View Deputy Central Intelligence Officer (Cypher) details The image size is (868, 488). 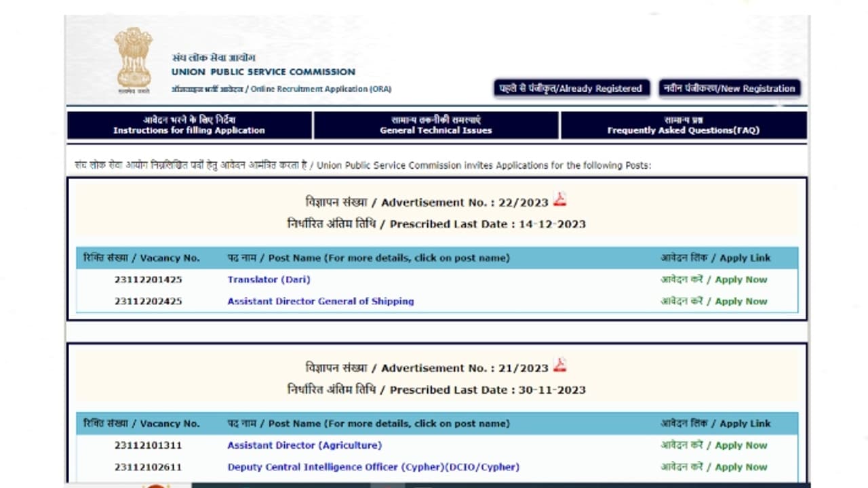[x=373, y=467]
